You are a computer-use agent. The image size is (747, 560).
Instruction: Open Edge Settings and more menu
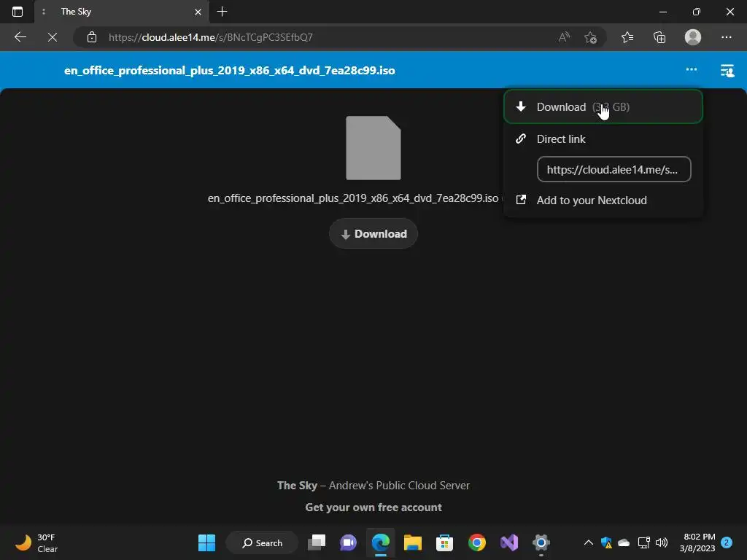click(x=726, y=37)
